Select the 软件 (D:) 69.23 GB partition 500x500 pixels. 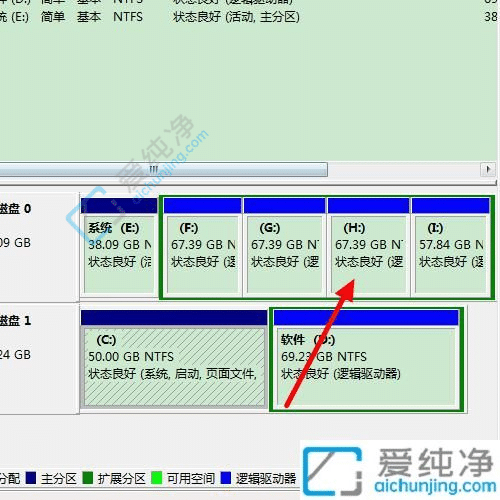click(366, 359)
